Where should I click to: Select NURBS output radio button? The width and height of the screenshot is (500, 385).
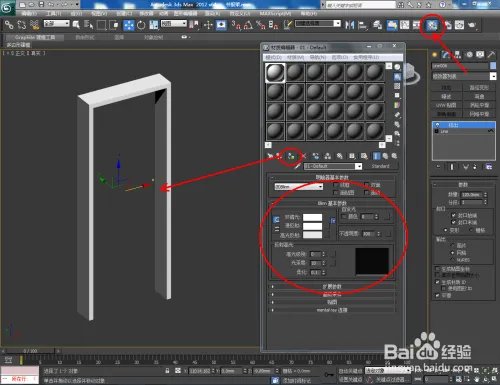coord(452,260)
